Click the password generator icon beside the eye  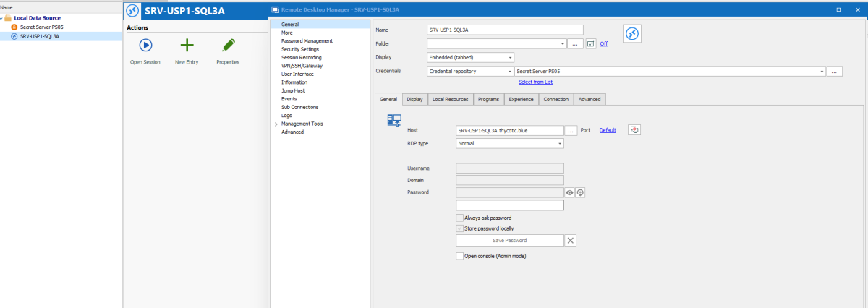point(580,192)
